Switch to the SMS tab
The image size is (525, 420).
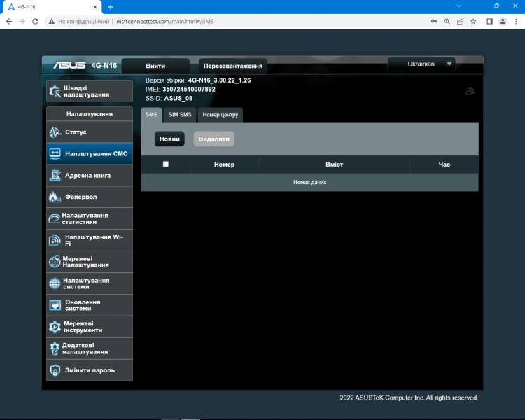pos(151,115)
